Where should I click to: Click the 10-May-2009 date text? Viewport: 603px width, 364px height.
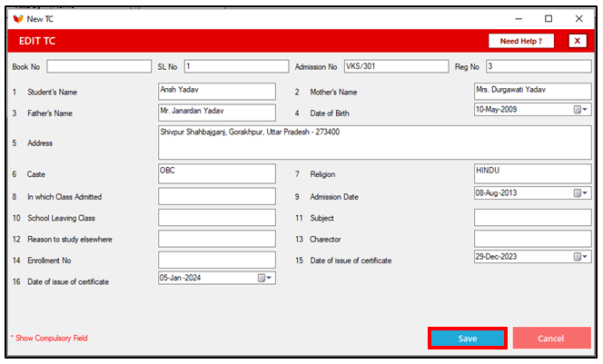496,110
